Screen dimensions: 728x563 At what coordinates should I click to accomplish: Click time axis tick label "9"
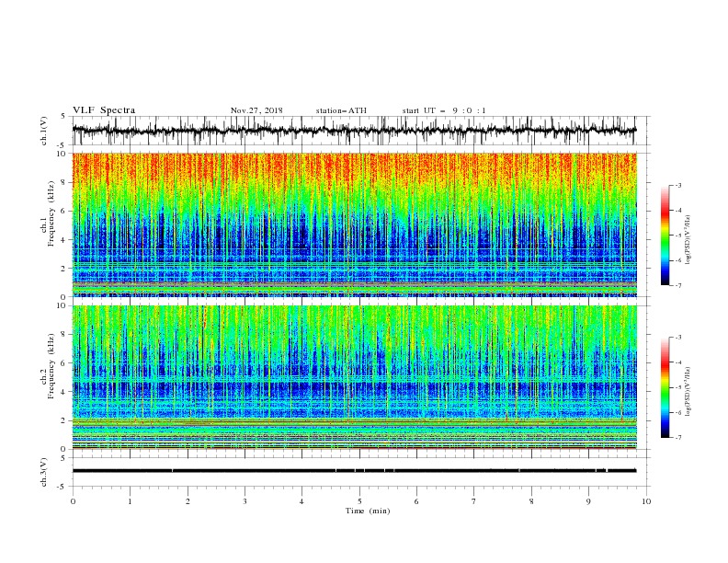pos(588,501)
